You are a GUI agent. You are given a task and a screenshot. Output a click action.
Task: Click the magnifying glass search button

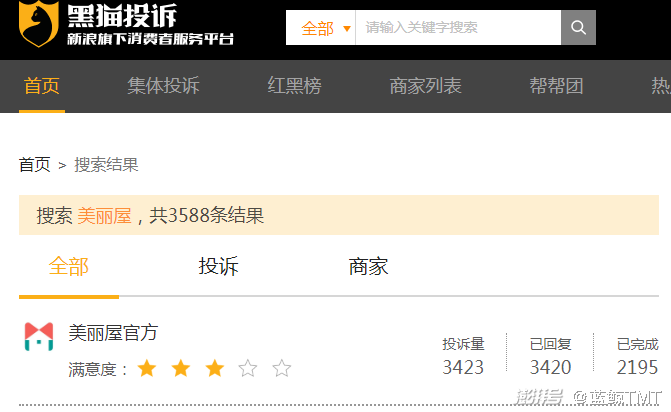click(578, 27)
